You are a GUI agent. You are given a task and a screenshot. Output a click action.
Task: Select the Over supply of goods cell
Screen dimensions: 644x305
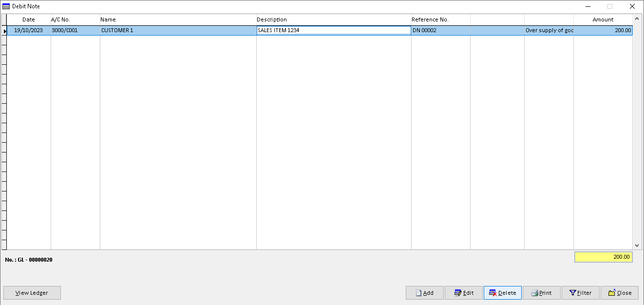pyautogui.click(x=549, y=30)
